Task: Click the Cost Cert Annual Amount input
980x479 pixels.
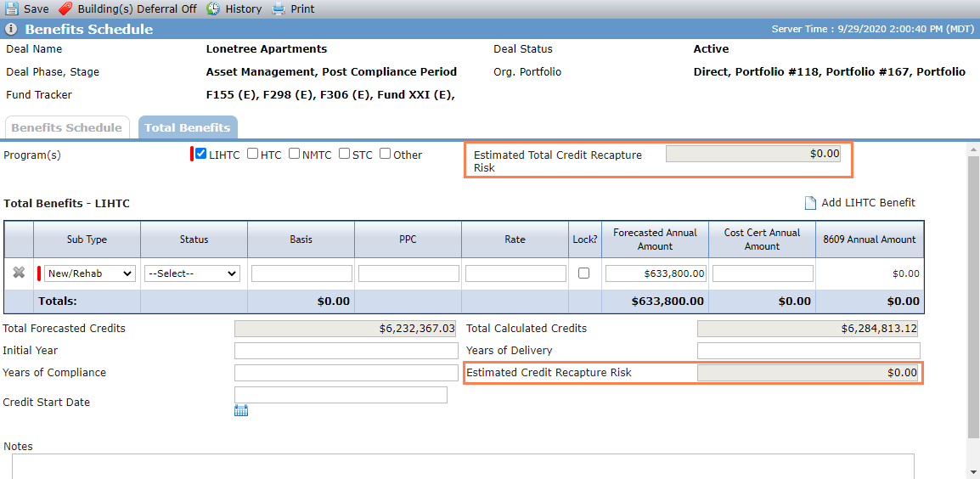Action: [x=763, y=273]
